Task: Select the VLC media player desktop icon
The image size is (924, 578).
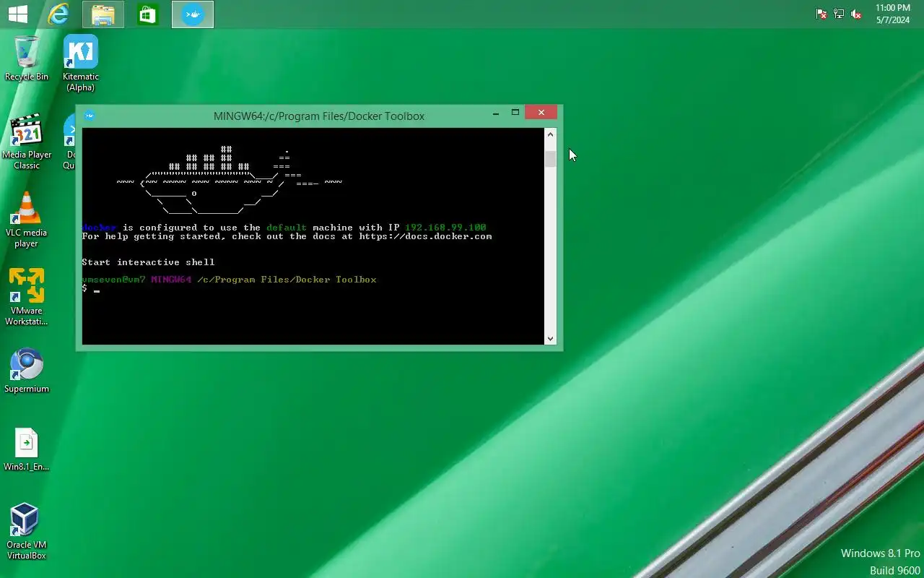Action: point(27,220)
